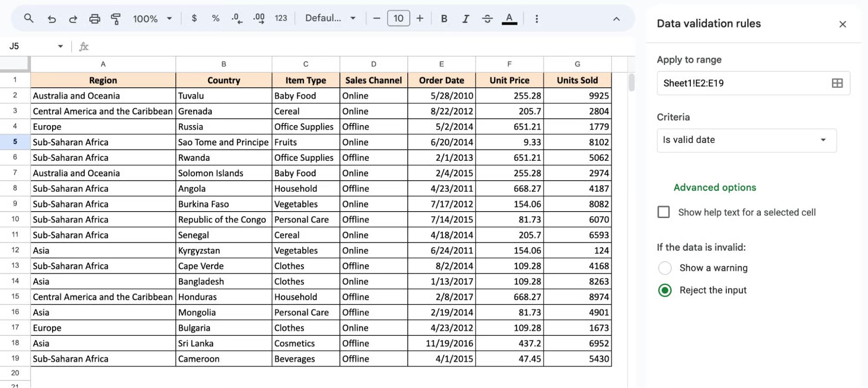Viewport: 868px width, 388px height.
Task: Choose the Reject the input option
Action: [665, 290]
